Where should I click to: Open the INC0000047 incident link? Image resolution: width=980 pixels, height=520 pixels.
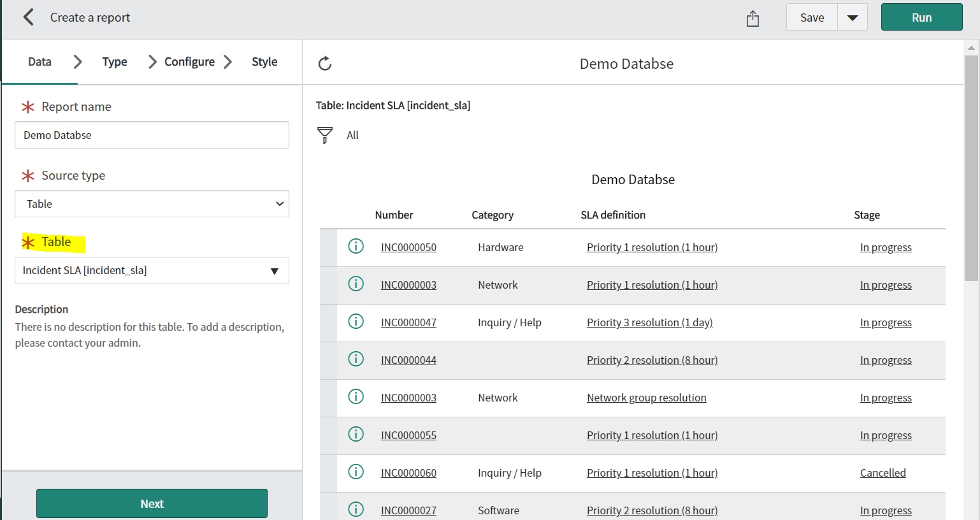click(x=408, y=322)
